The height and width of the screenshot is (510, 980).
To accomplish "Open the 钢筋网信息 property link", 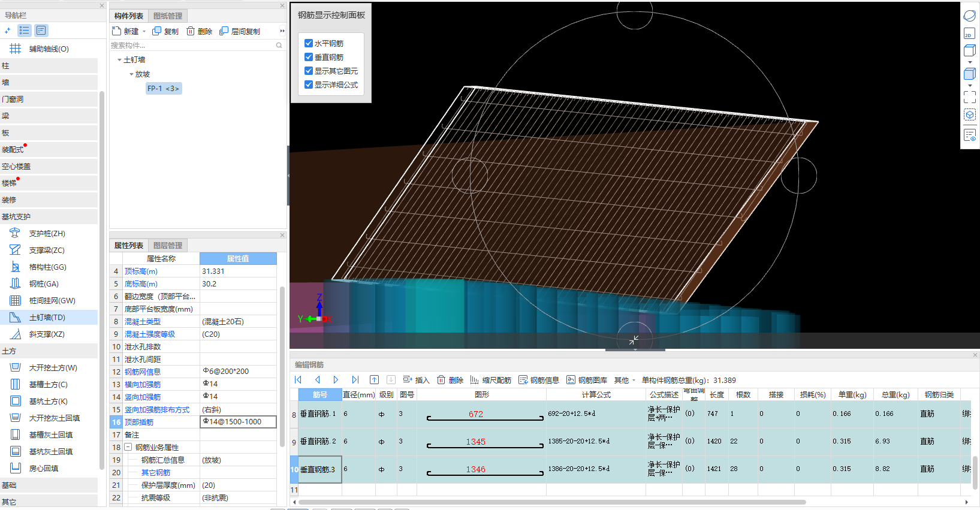I will coord(143,372).
